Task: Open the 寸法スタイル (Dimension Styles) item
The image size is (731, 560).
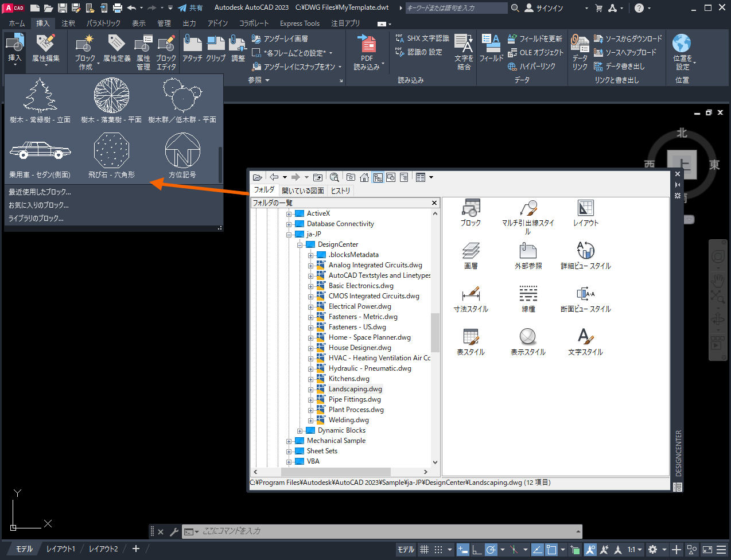Action: pyautogui.click(x=471, y=299)
